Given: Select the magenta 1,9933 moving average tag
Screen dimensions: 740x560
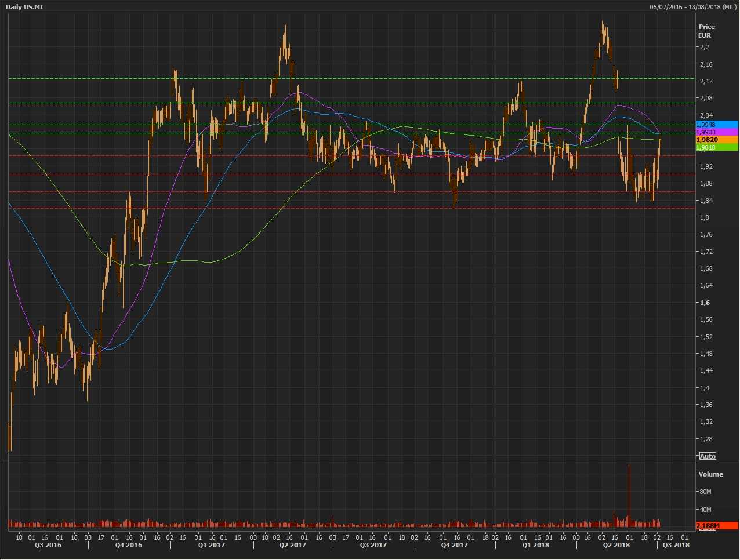Looking at the screenshot, I should pos(716,132).
